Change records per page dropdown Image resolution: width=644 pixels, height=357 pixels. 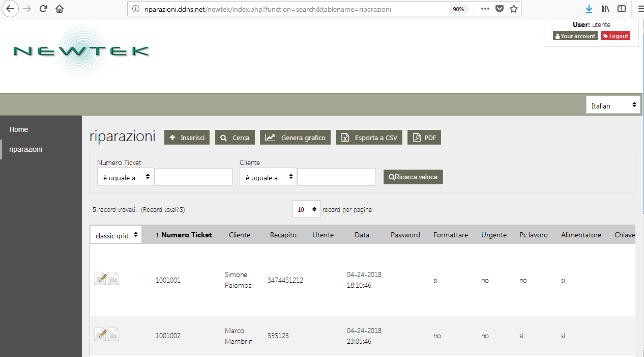[306, 209]
